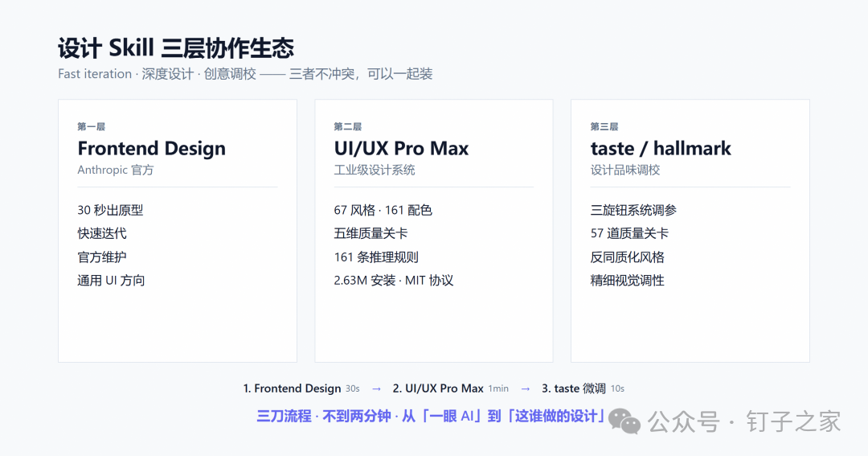868x456 pixels.
Task: Click the "161 条推理规则" line
Action: point(376,257)
